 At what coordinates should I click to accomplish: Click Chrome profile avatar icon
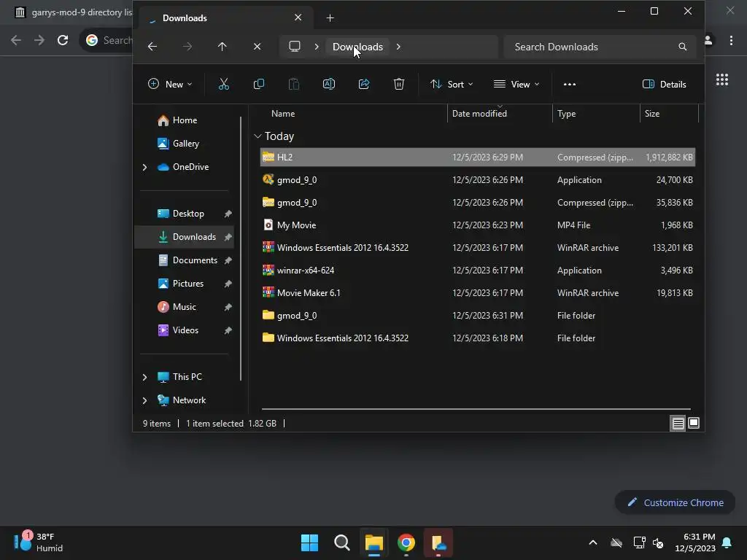click(x=708, y=41)
